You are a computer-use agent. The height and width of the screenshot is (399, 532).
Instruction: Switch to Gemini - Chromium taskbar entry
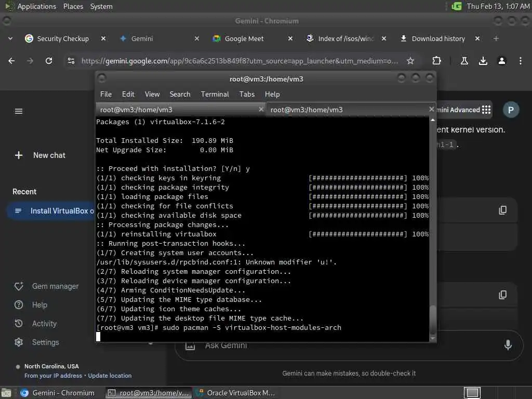click(58, 393)
